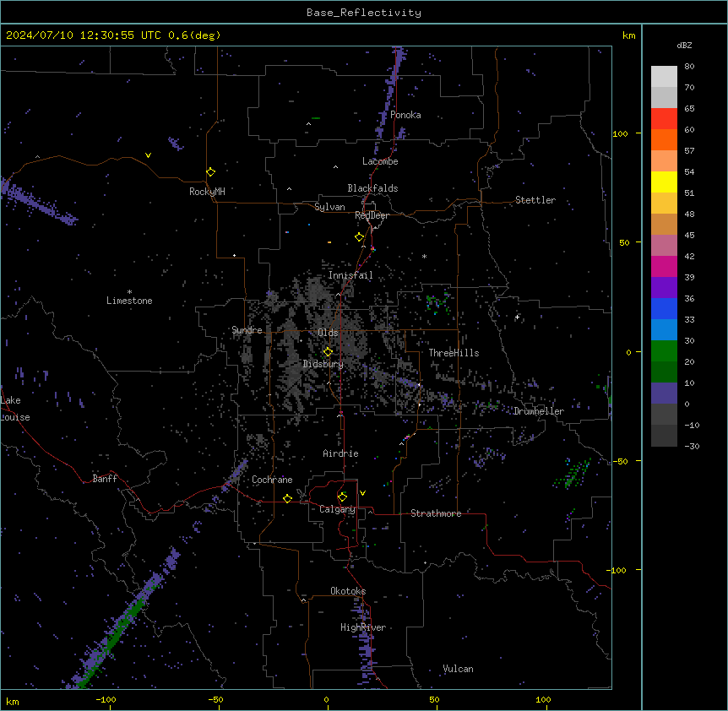Click the -30 value on the dBZ scale

coord(692,446)
